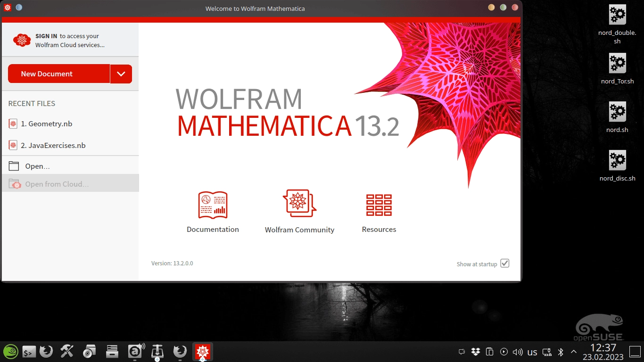Image resolution: width=644 pixels, height=362 pixels.
Task: Click the New Document button
Action: [59, 74]
